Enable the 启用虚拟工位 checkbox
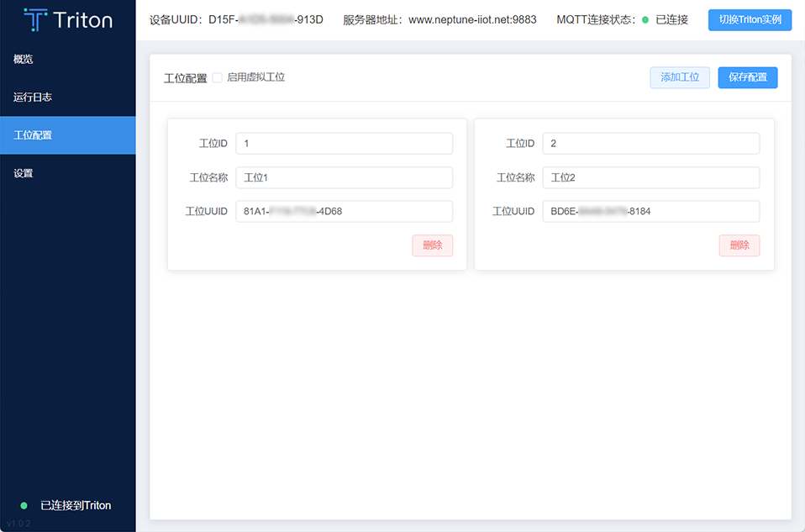Viewport: 805px width, 532px height. pyautogui.click(x=218, y=77)
